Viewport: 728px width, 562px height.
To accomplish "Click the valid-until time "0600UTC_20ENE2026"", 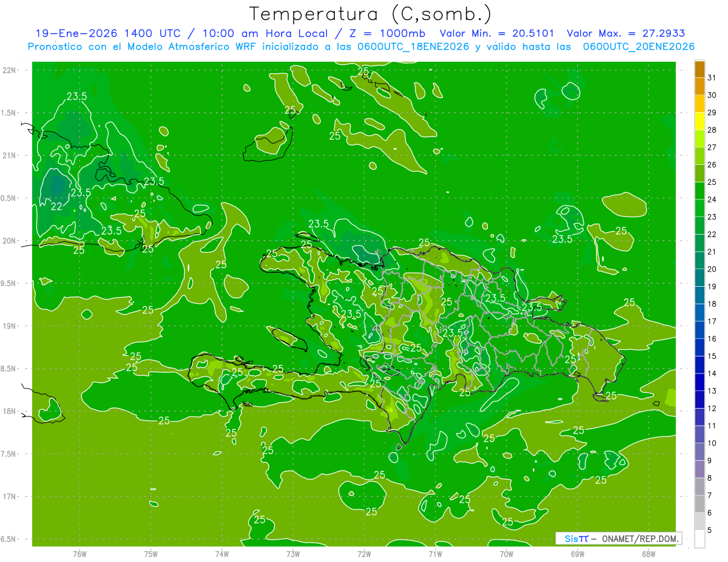I will coord(639,47).
